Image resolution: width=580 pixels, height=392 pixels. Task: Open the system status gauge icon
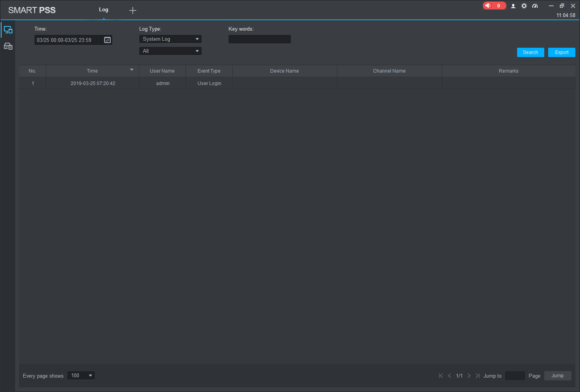[x=535, y=6]
